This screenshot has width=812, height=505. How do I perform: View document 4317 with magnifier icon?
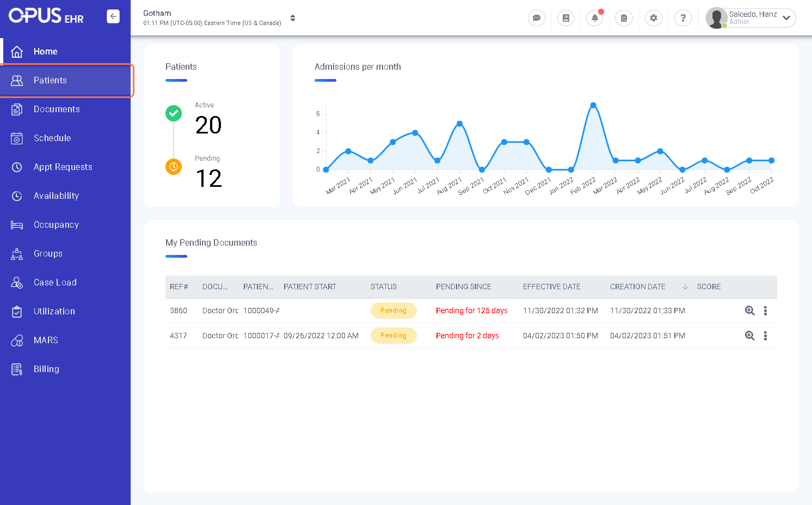pyautogui.click(x=750, y=336)
